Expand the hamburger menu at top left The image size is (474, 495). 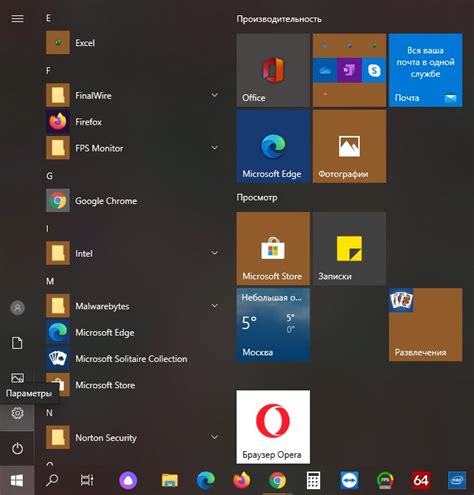point(17,18)
